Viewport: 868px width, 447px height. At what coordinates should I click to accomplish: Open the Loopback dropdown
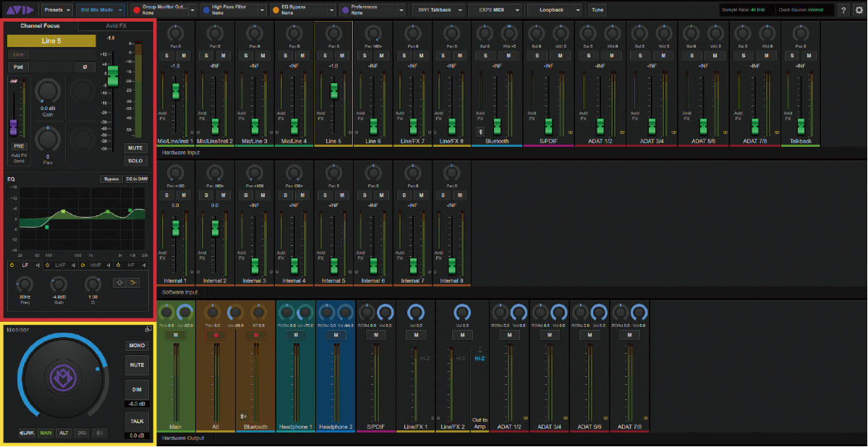coord(556,10)
